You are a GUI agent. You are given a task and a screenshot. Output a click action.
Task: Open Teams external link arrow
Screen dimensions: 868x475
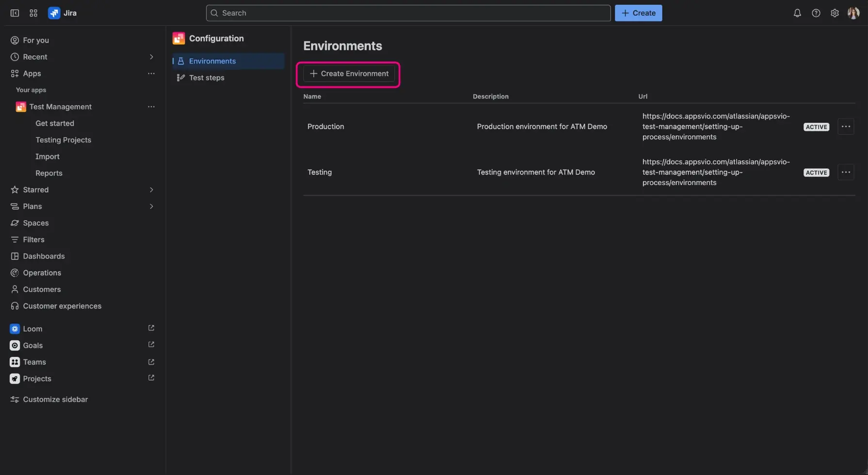[151, 362]
